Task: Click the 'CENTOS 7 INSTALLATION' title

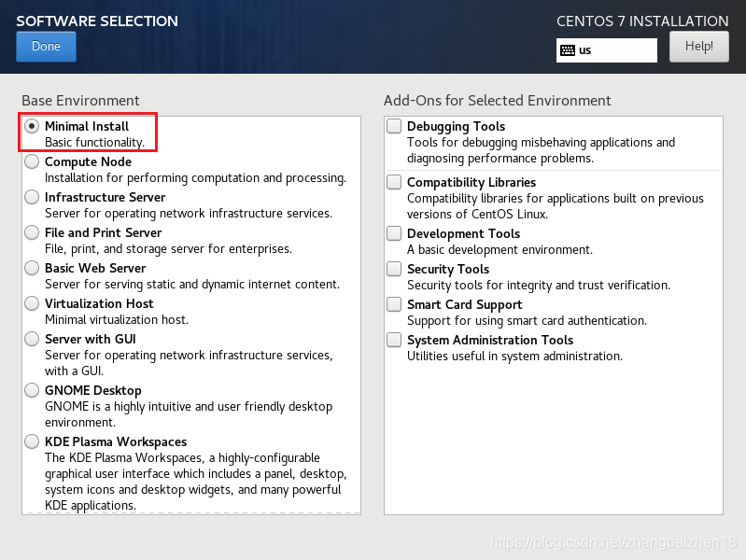Action: pyautogui.click(x=642, y=21)
